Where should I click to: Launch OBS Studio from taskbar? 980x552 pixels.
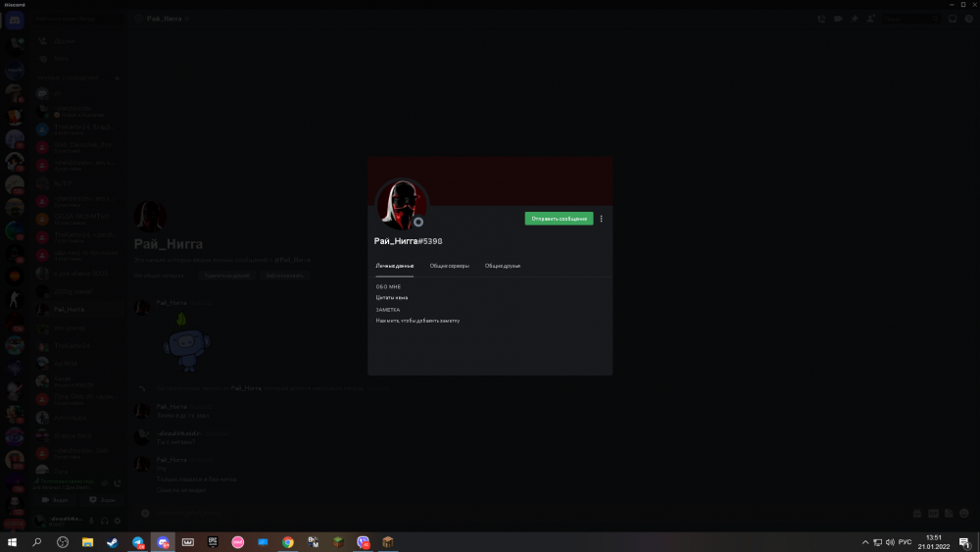click(x=63, y=542)
